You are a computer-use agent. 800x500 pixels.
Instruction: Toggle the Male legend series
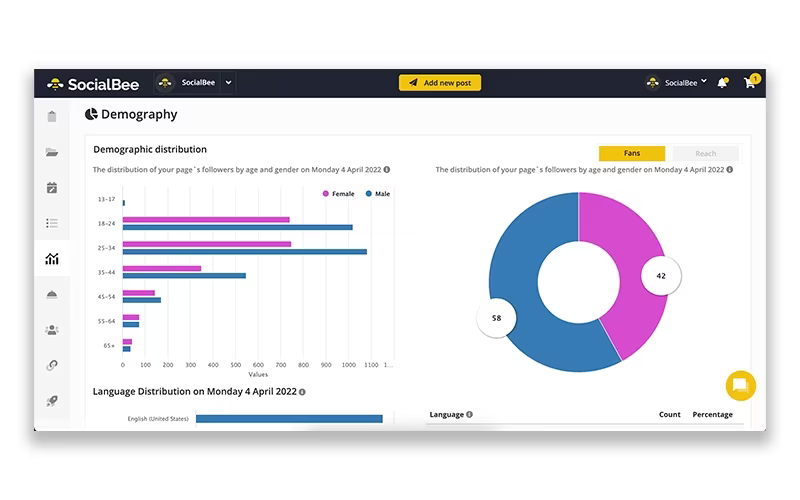(x=378, y=194)
